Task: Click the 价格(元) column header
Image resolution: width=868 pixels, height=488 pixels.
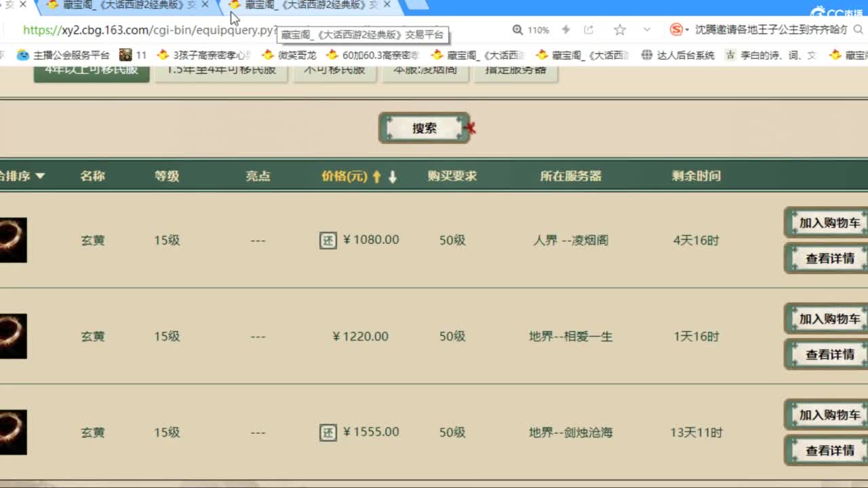Action: point(344,176)
